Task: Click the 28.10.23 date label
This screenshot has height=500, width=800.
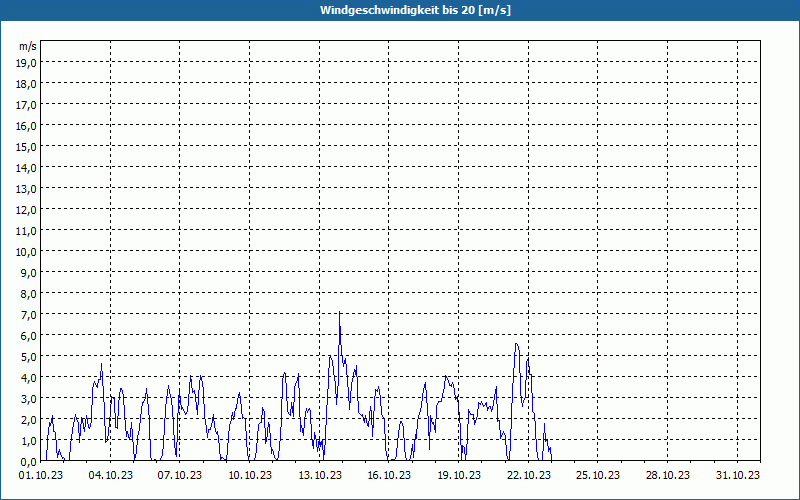Action: (667, 476)
